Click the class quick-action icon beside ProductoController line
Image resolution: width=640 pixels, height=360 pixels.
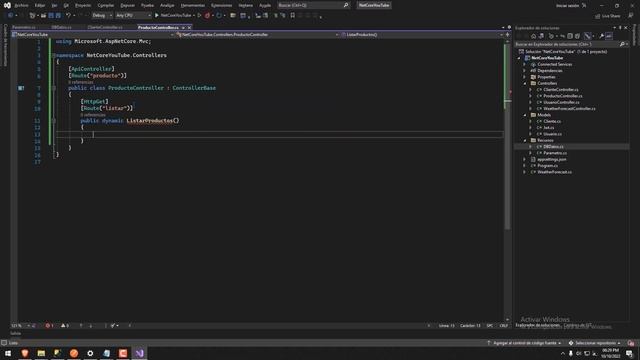point(21,88)
